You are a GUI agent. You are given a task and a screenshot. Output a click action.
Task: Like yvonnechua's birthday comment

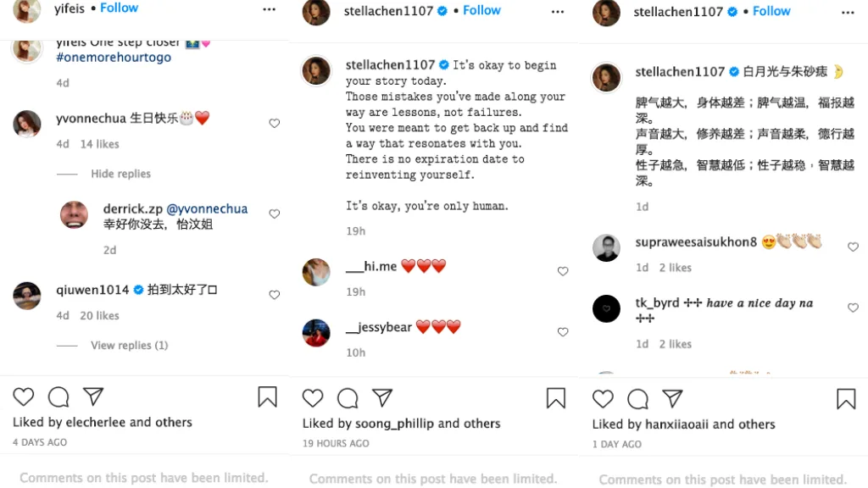274,124
